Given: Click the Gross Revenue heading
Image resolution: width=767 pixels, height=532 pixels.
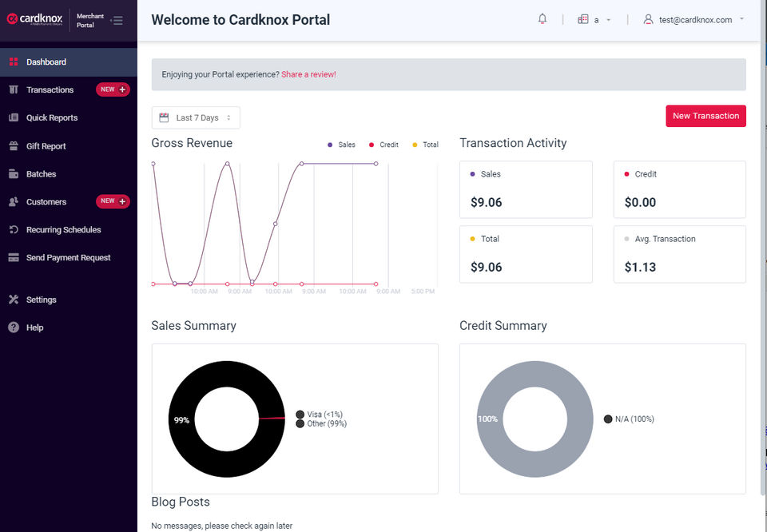Looking at the screenshot, I should click(x=192, y=143).
